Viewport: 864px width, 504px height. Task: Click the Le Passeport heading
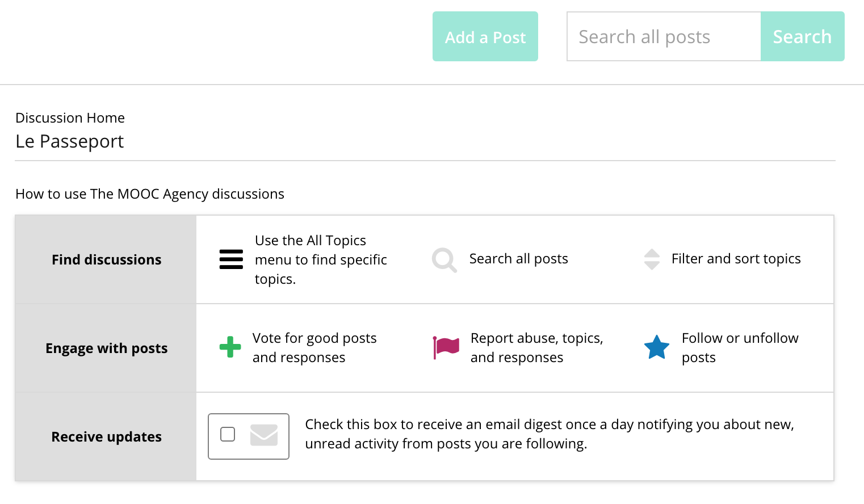(x=70, y=141)
